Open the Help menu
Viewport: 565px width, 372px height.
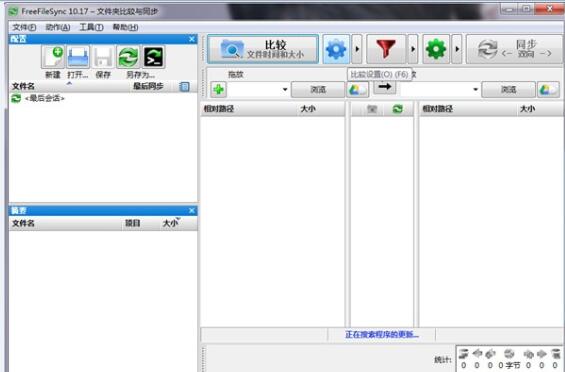tap(125, 27)
